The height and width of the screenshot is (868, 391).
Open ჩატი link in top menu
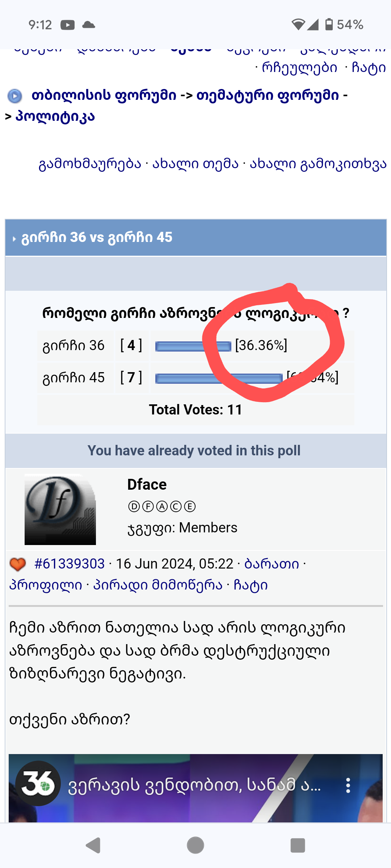[x=369, y=68]
